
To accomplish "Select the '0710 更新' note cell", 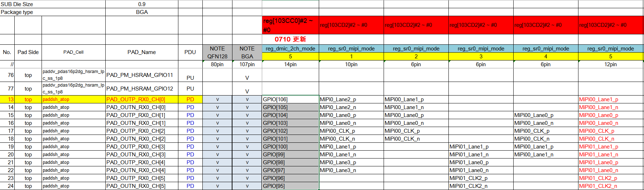I will 290,39.
